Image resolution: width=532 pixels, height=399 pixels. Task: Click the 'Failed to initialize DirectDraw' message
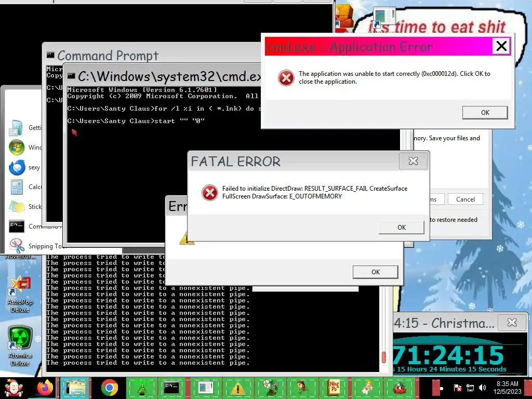(314, 192)
